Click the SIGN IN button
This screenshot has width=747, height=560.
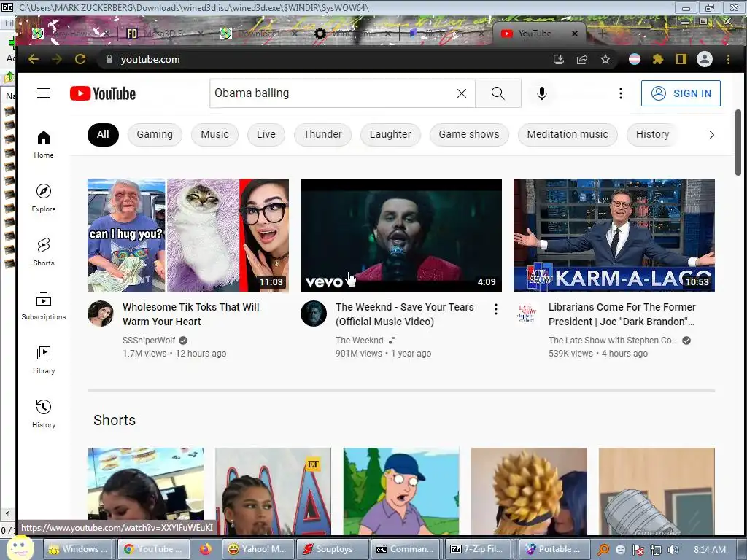(x=681, y=93)
